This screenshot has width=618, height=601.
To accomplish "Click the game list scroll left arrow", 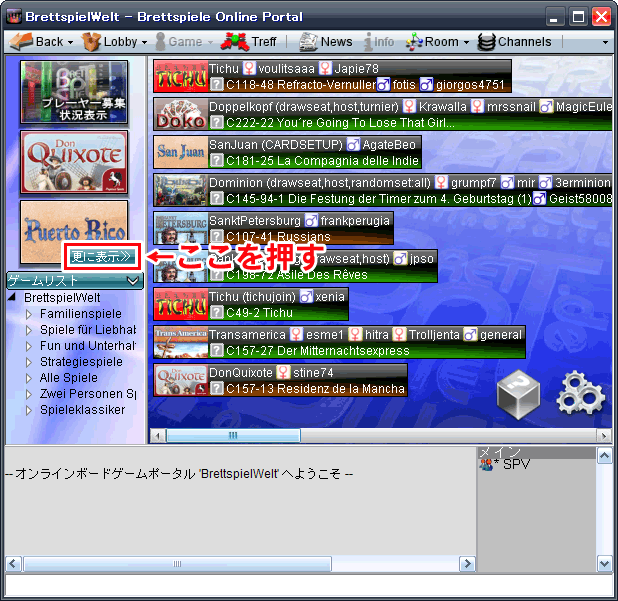I will [x=158, y=436].
